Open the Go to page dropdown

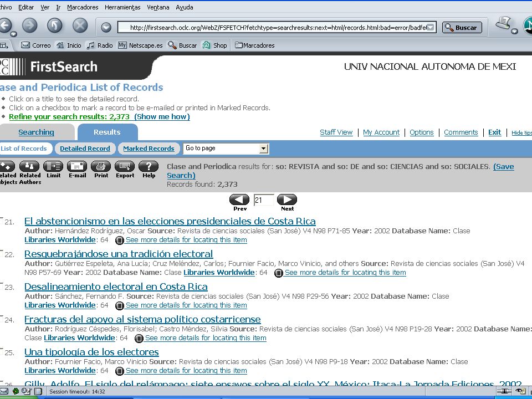[x=226, y=149]
